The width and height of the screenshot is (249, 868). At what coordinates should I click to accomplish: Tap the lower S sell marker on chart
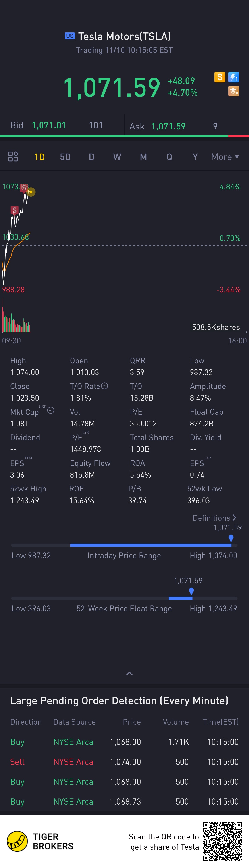click(14, 210)
